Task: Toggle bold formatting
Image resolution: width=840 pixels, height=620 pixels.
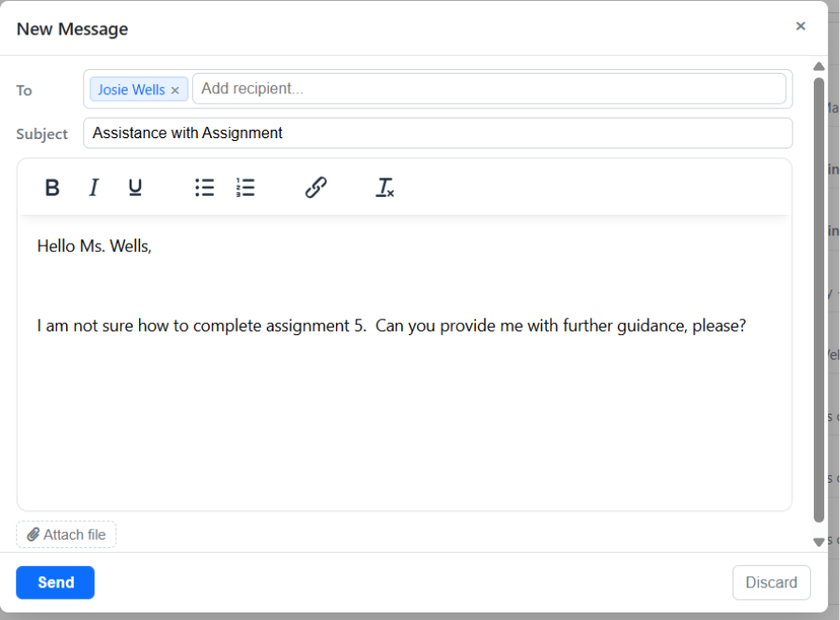Action: click(x=52, y=188)
